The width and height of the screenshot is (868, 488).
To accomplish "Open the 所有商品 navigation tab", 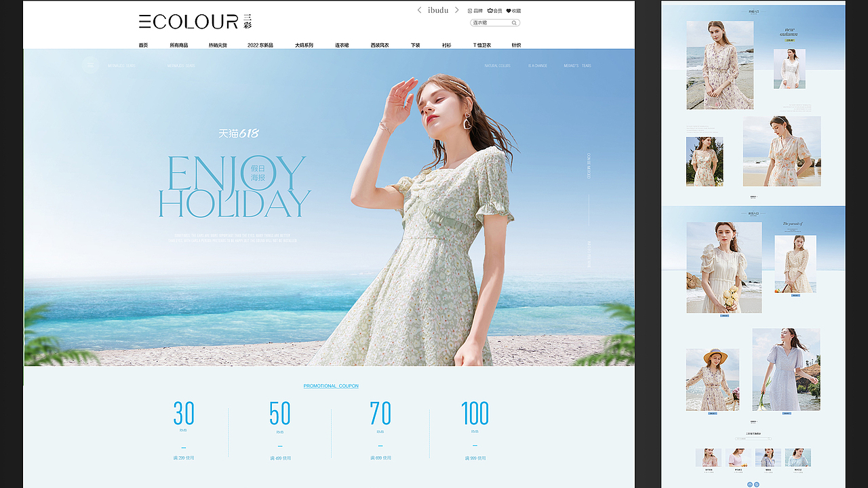I will coord(179,45).
